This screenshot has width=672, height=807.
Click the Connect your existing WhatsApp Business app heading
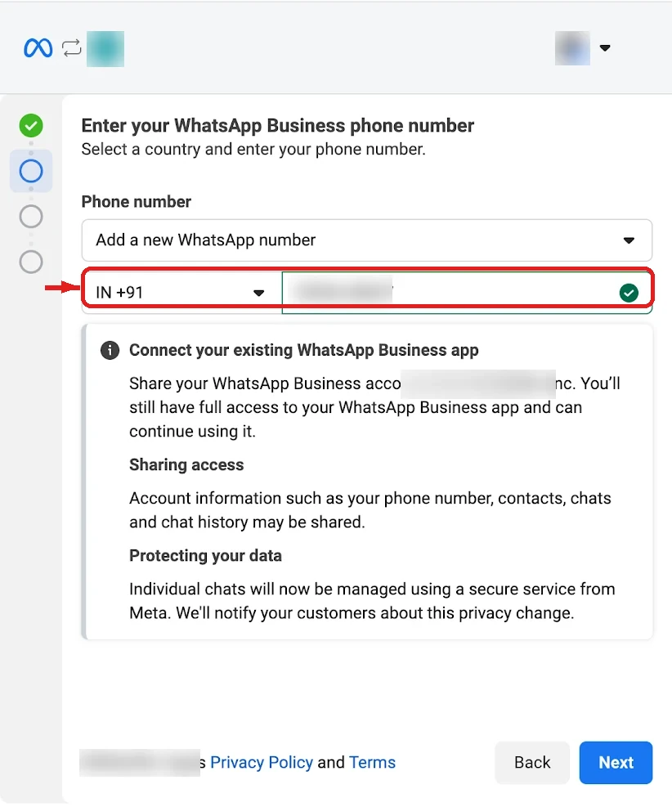tap(303, 350)
